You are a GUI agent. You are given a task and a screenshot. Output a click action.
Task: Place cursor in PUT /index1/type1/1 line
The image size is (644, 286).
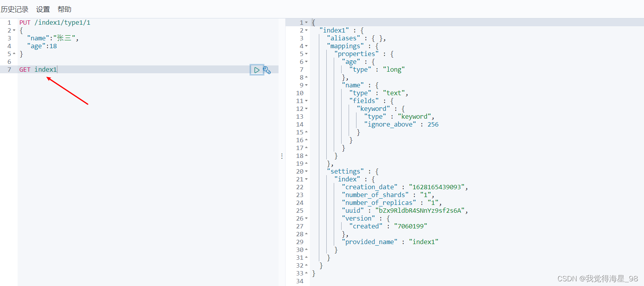click(55, 22)
